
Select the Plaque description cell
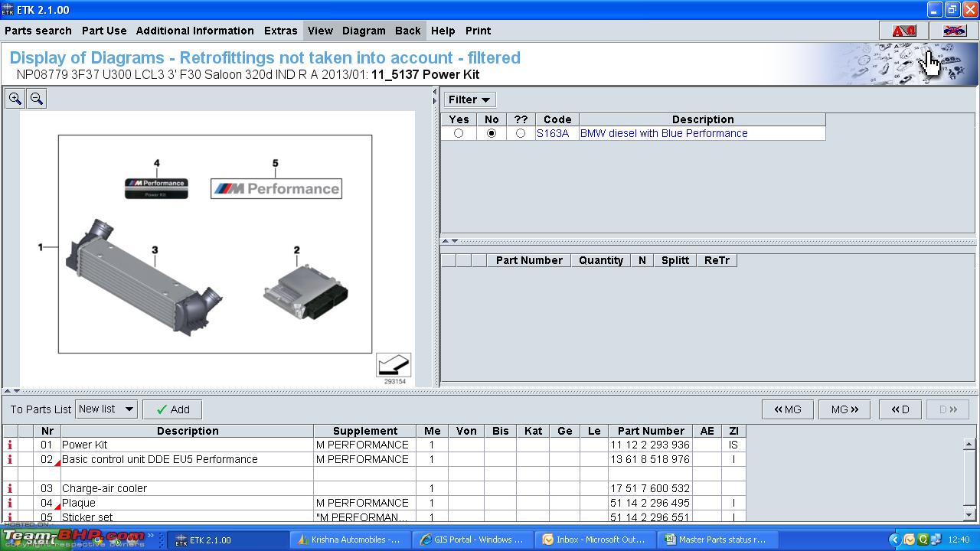point(188,503)
